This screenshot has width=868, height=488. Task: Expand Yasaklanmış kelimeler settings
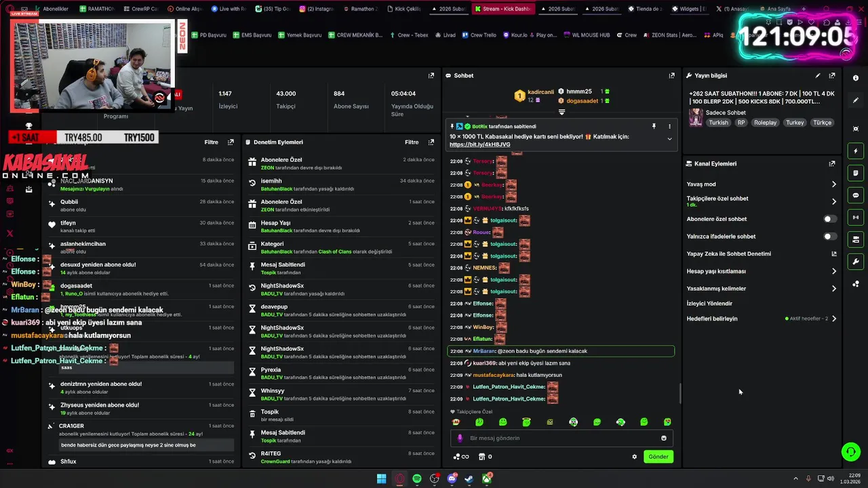coord(833,289)
